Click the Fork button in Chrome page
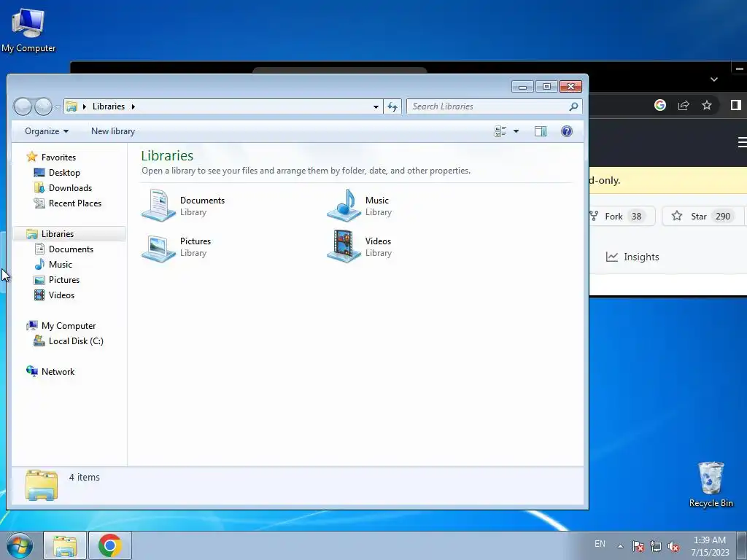Screen dimensions: 747x560 point(622,216)
